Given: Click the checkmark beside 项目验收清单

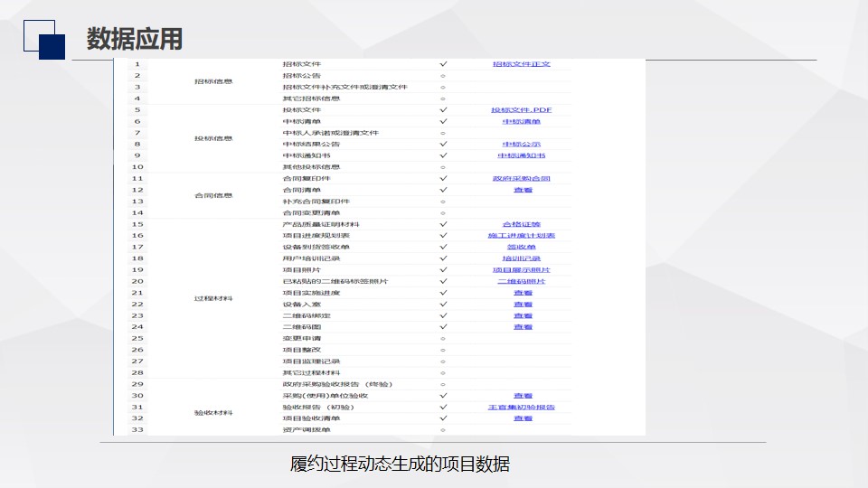Looking at the screenshot, I should point(443,418).
